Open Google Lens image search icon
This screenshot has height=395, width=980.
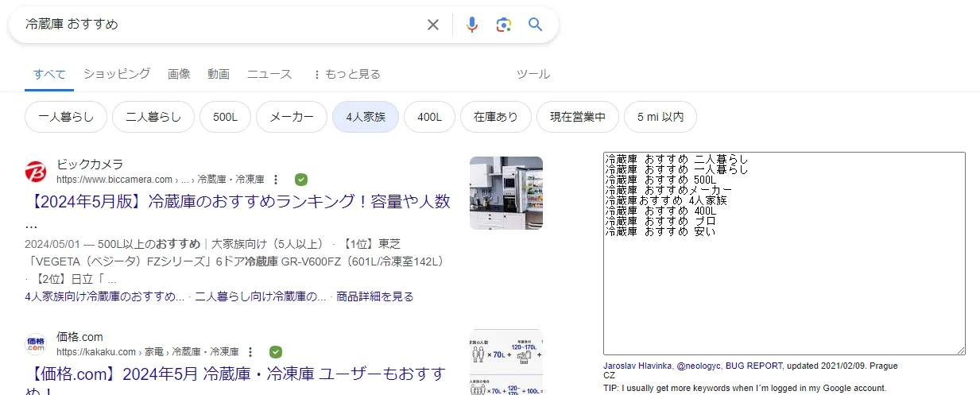(503, 25)
